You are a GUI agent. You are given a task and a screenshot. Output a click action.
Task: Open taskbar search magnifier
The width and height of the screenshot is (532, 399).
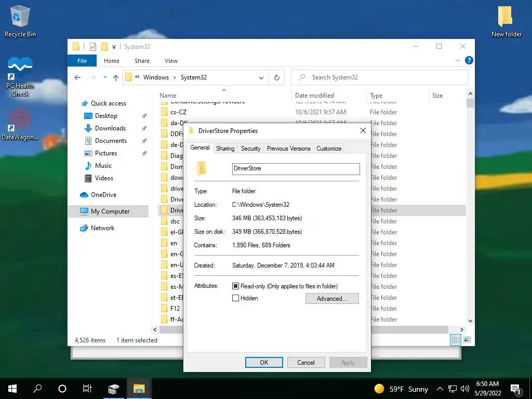(x=37, y=389)
